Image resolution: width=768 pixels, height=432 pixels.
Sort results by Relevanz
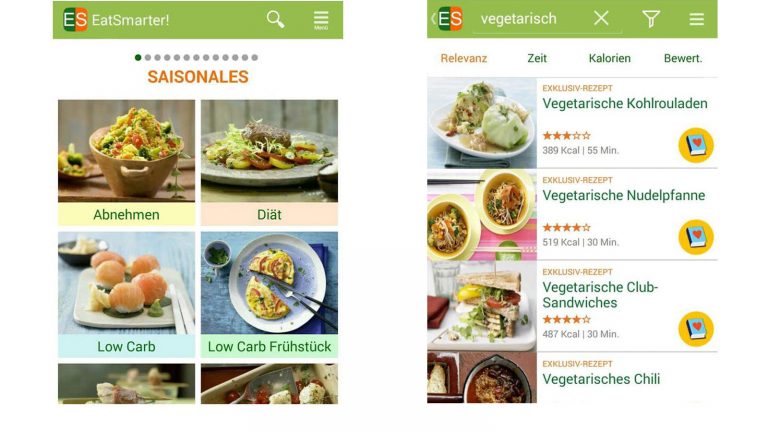click(x=463, y=58)
